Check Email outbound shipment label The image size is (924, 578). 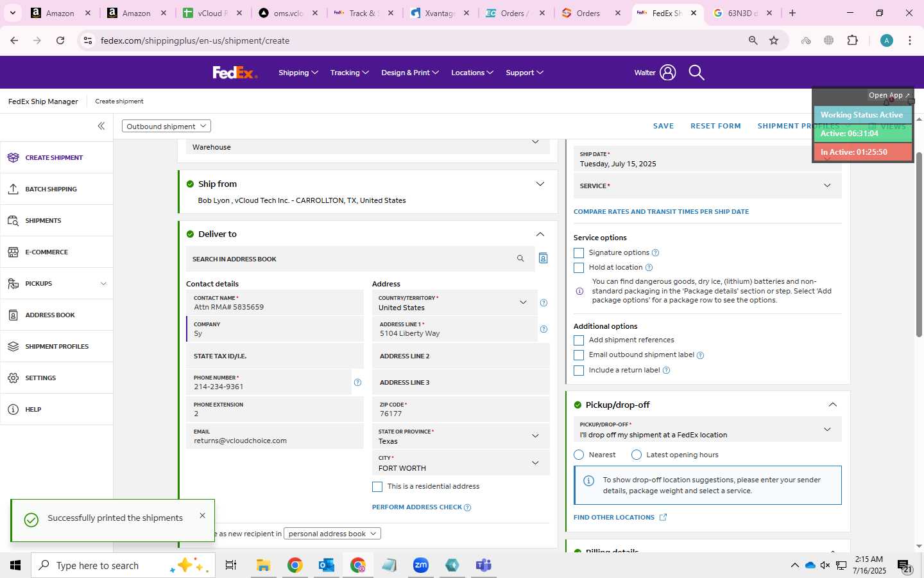[x=579, y=355]
